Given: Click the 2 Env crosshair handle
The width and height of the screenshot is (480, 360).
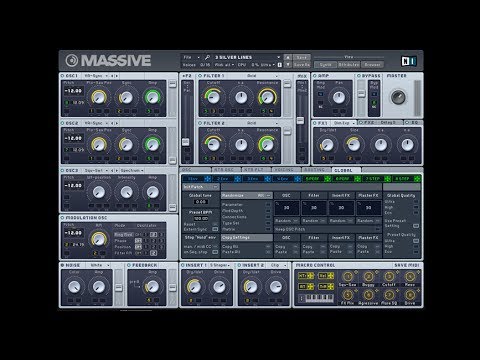Looking at the screenshot, I should point(237,179).
